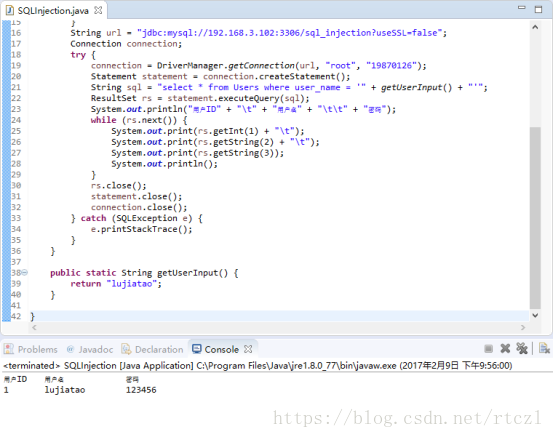Click connection.createStatement() on line 20
554x438 pixels.
pyautogui.click(x=274, y=77)
